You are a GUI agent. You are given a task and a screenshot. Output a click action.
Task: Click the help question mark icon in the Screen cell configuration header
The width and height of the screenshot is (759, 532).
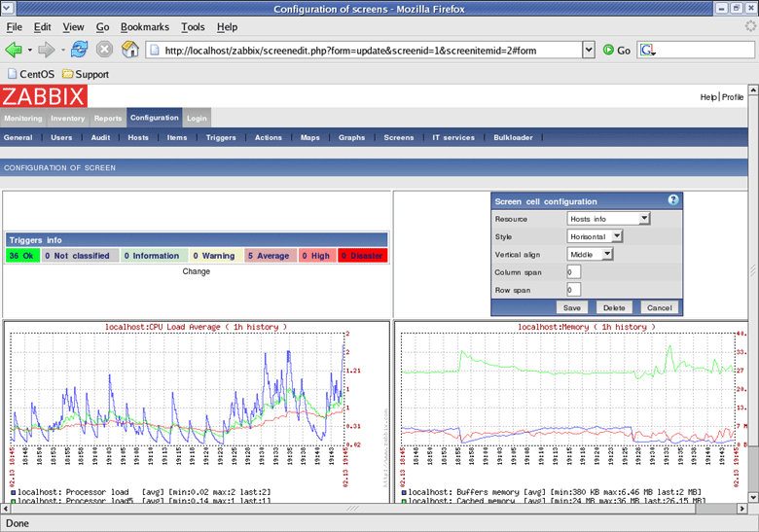(672, 200)
